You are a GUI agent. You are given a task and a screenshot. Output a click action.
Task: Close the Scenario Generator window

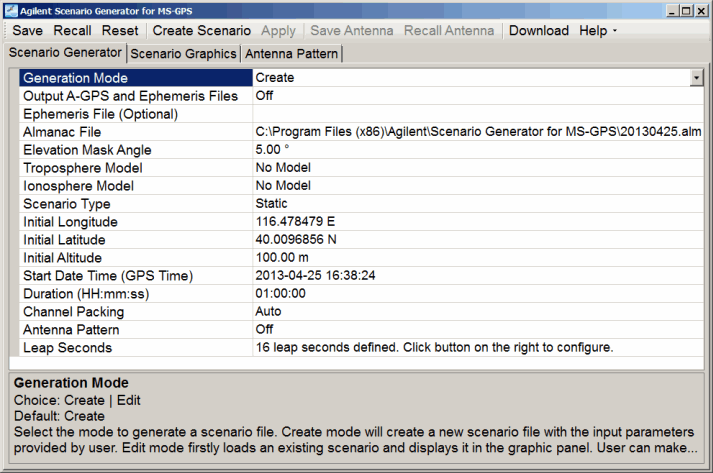[x=701, y=10]
